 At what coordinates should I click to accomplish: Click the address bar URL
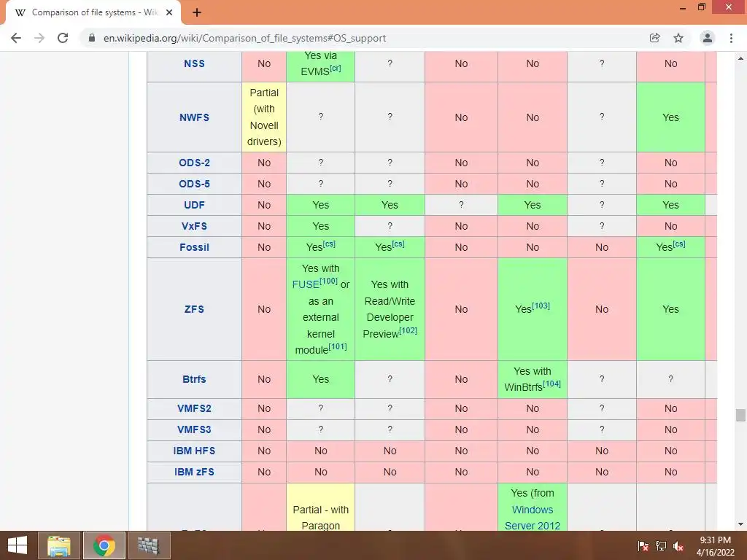click(245, 38)
